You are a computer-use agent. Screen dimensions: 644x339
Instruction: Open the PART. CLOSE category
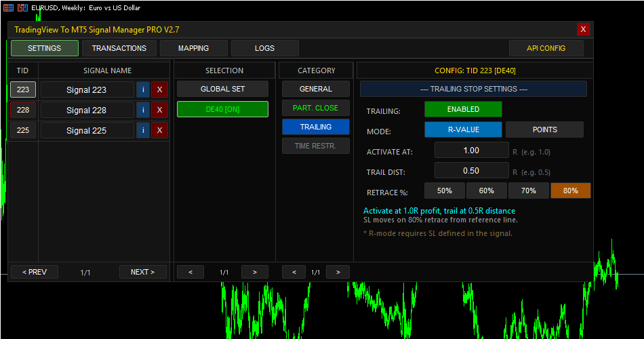(x=316, y=108)
